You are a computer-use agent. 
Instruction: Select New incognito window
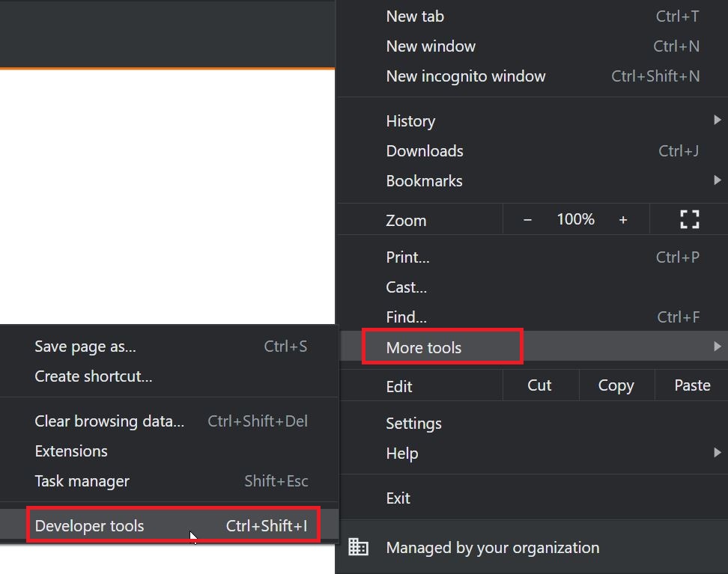(532, 76)
